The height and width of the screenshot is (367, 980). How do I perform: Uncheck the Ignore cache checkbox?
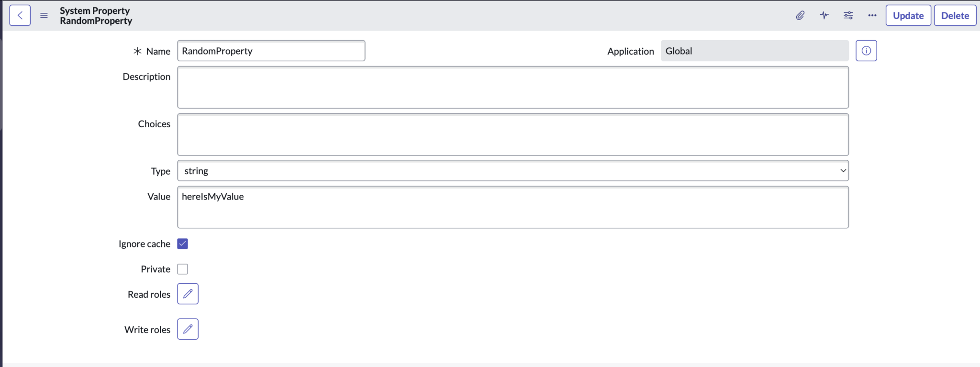[x=183, y=244]
